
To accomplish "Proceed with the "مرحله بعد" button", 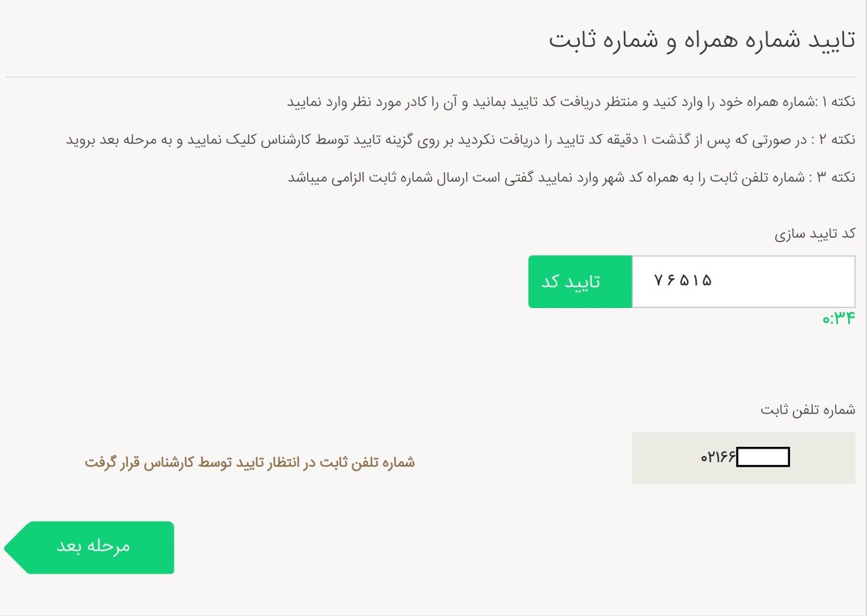I will click(89, 547).
